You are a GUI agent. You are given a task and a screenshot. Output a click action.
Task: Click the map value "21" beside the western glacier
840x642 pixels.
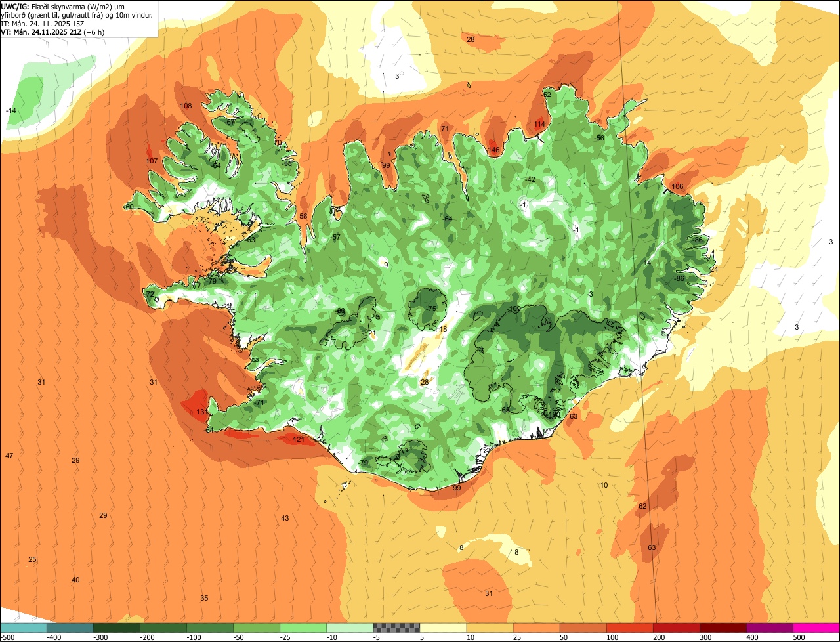(372, 334)
